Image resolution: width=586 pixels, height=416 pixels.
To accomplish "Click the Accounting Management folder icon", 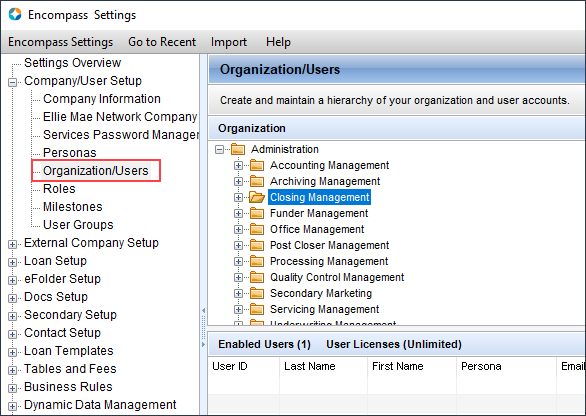I will click(257, 165).
